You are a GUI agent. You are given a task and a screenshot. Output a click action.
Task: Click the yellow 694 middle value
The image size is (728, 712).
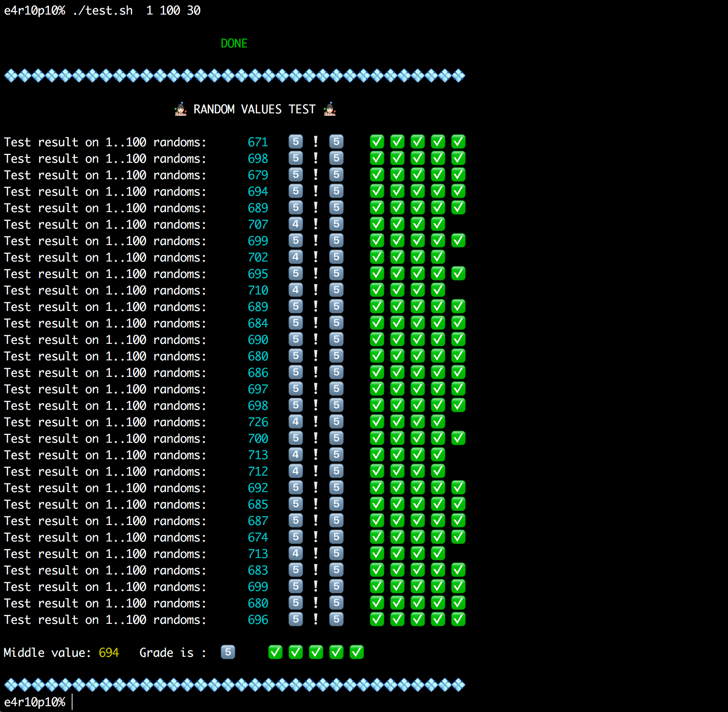tap(109, 652)
